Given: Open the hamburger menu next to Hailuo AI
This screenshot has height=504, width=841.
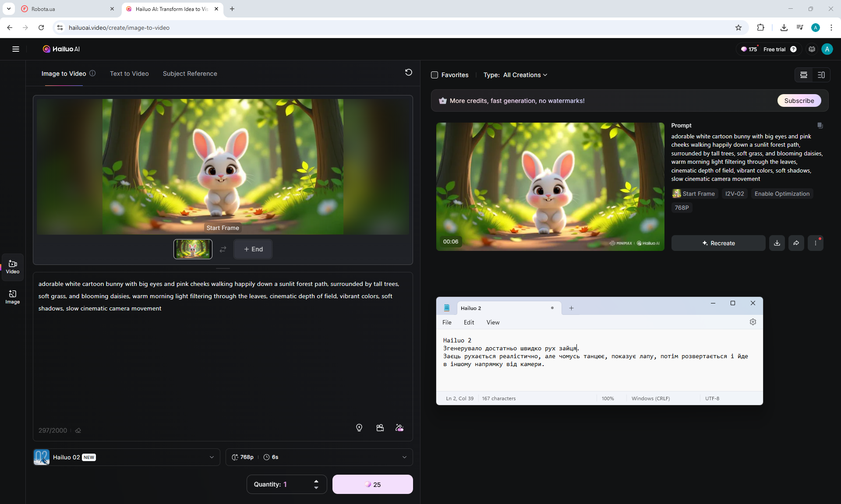Looking at the screenshot, I should pos(16,49).
